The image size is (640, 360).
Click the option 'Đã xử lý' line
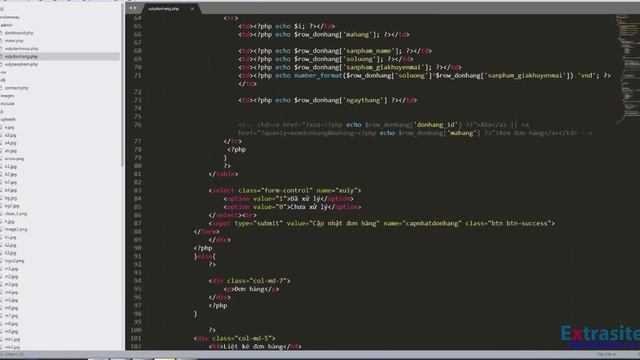click(289, 199)
